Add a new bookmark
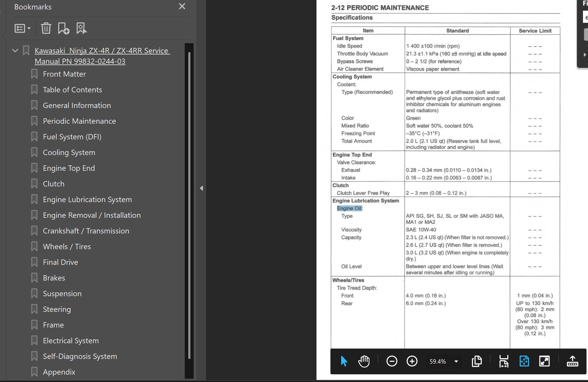This screenshot has width=588, height=382. (63, 28)
